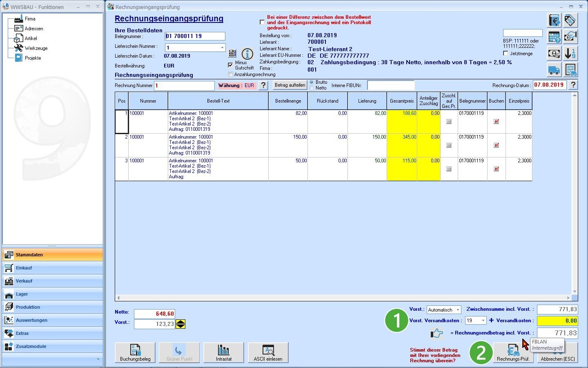Expand the Lieferschein Nummer dropdown
This screenshot has height=368, width=588.
point(222,47)
